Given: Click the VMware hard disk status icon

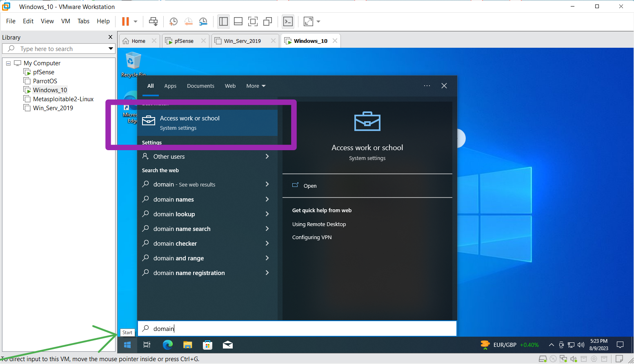Looking at the screenshot, I should click(543, 359).
